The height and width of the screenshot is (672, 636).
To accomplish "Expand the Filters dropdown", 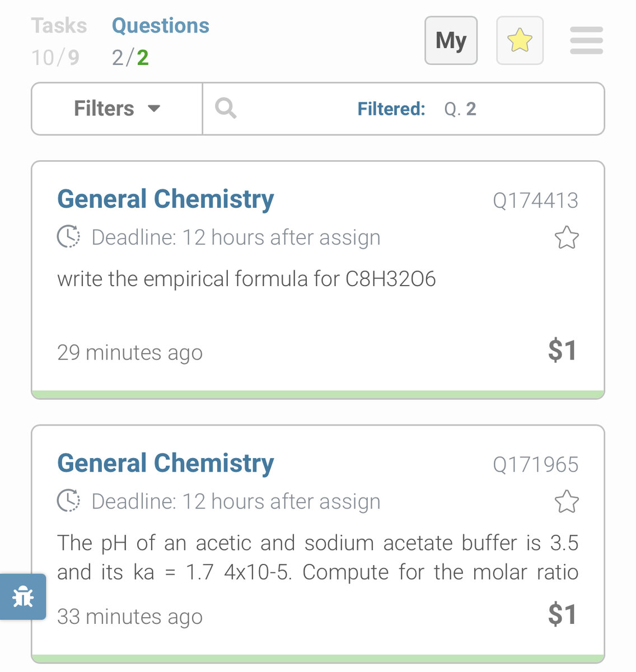I will click(117, 109).
